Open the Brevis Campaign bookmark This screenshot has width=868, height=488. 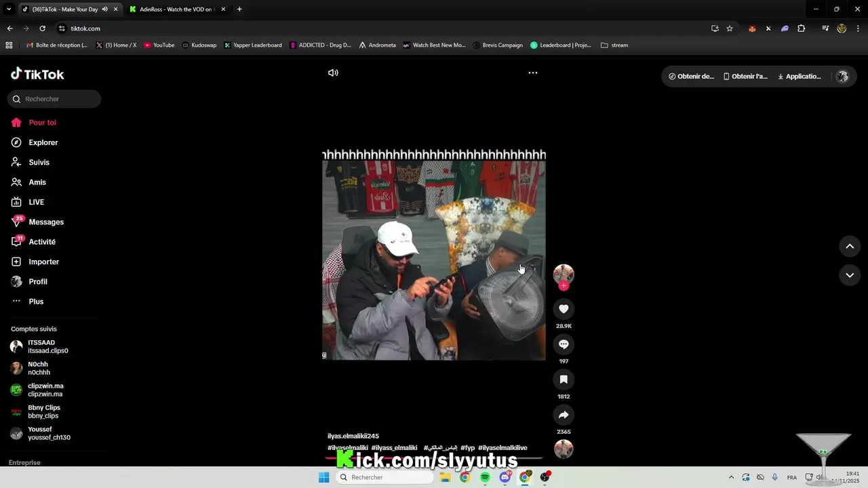click(498, 45)
